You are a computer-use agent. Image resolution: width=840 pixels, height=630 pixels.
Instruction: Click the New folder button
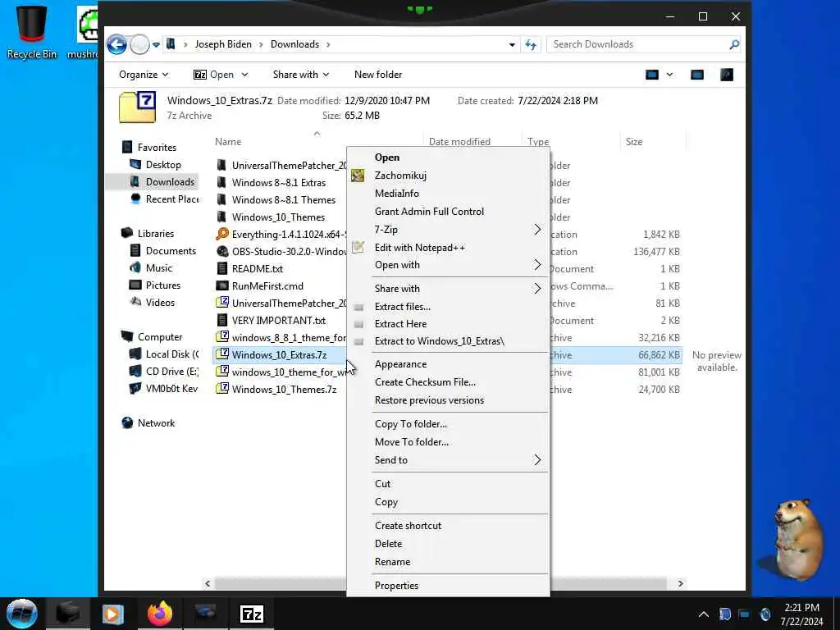(377, 75)
